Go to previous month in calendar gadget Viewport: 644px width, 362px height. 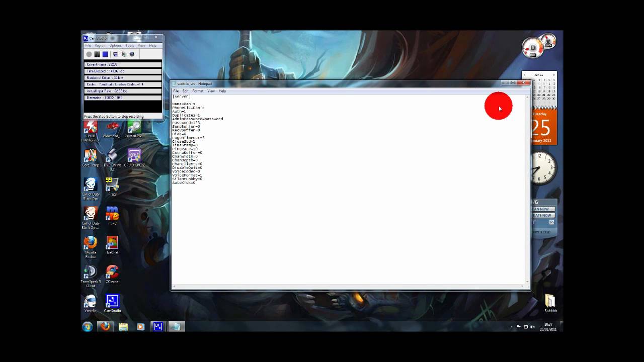(524, 74)
